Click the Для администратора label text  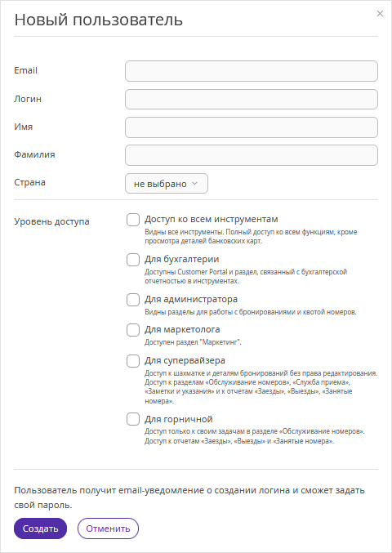point(191,300)
